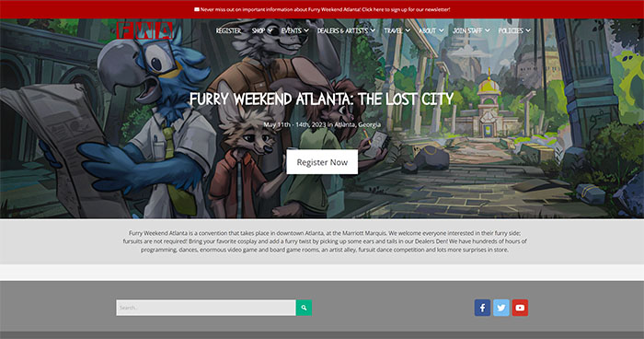Open the Policies menu
The height and width of the screenshot is (339, 644).
[x=514, y=30]
